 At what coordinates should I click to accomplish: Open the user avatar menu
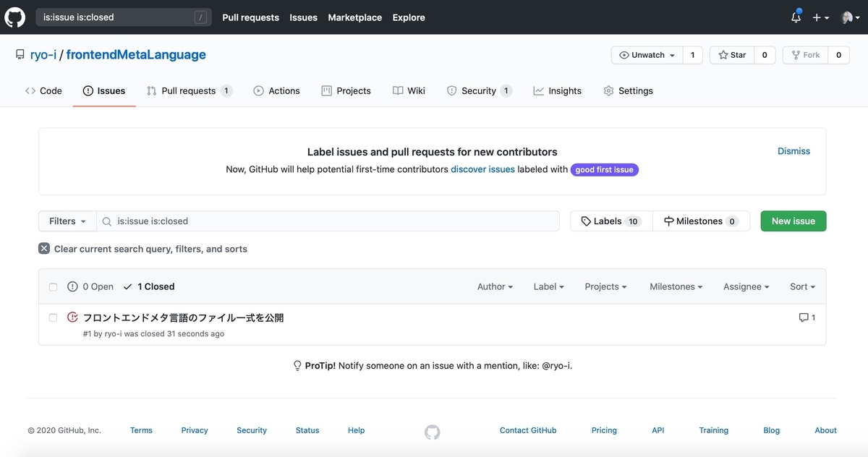pyautogui.click(x=850, y=17)
